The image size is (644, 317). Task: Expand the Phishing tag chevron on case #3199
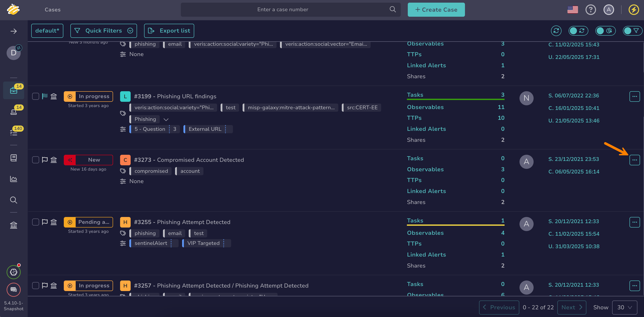click(x=166, y=119)
